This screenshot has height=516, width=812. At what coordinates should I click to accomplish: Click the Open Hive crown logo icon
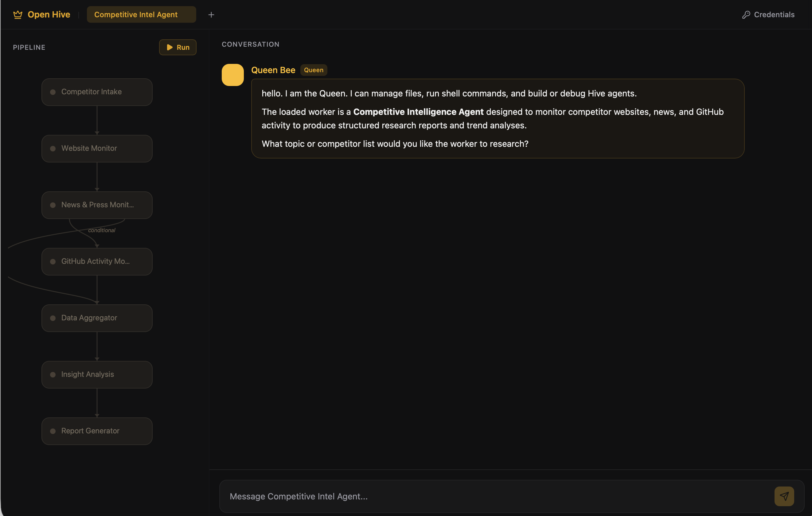(18, 14)
